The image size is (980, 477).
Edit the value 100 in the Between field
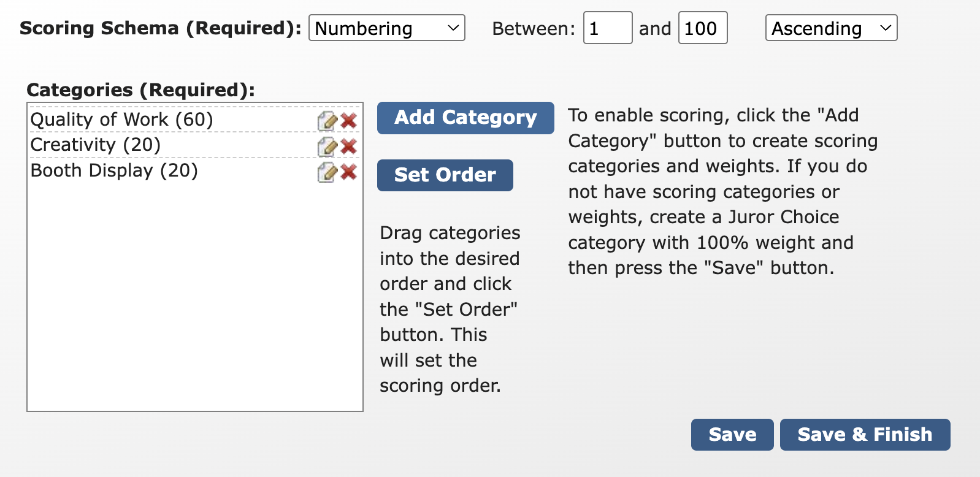(702, 28)
